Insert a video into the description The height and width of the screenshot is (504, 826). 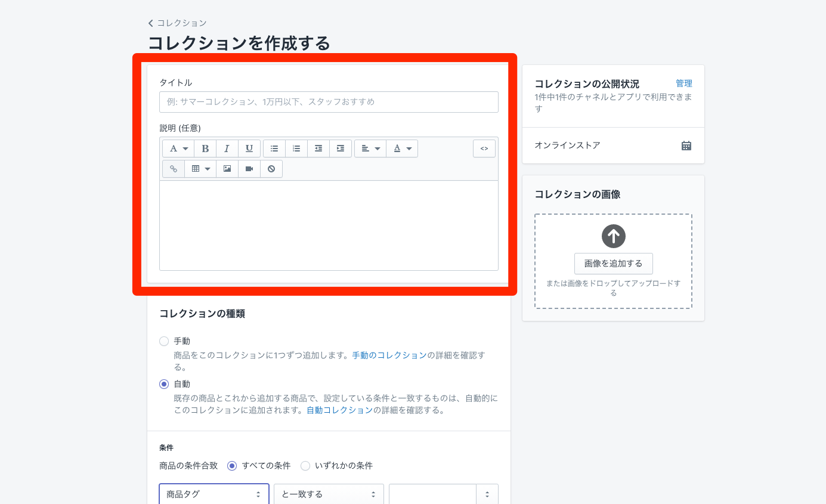249,168
